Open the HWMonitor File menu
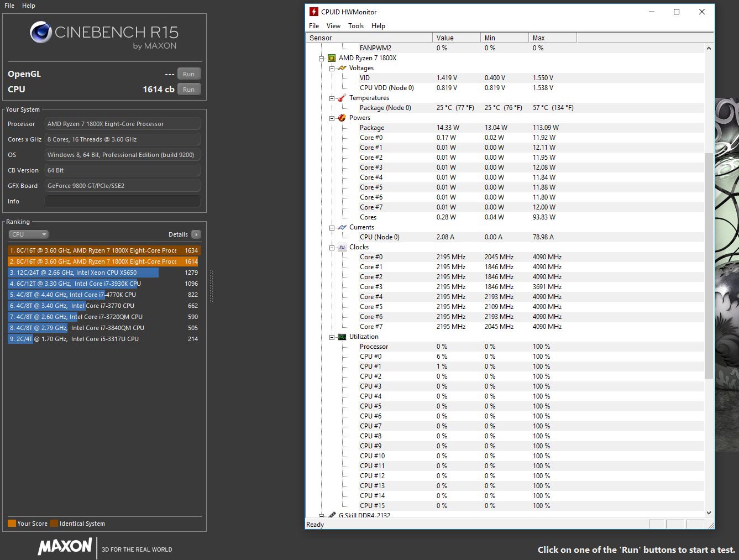The width and height of the screenshot is (739, 560). (314, 26)
